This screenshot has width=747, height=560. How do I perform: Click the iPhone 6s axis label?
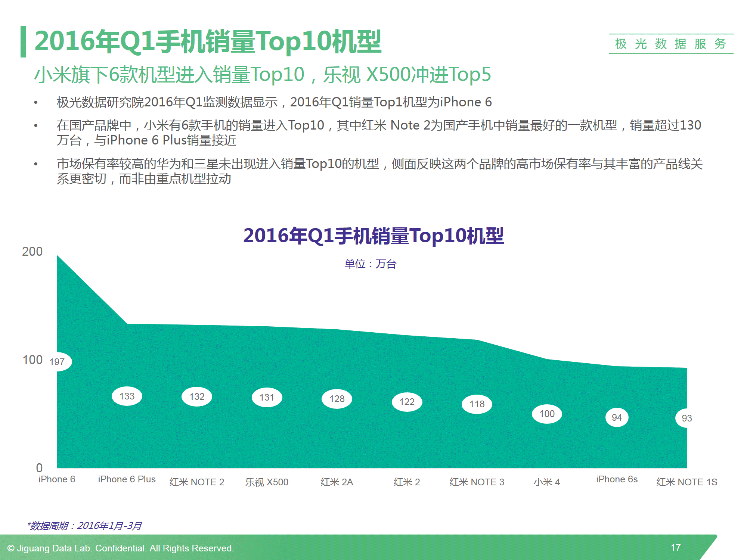coord(617,479)
